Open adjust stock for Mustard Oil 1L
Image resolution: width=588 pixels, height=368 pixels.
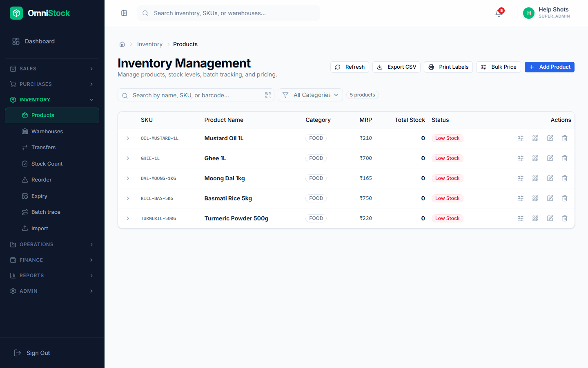[x=521, y=138]
